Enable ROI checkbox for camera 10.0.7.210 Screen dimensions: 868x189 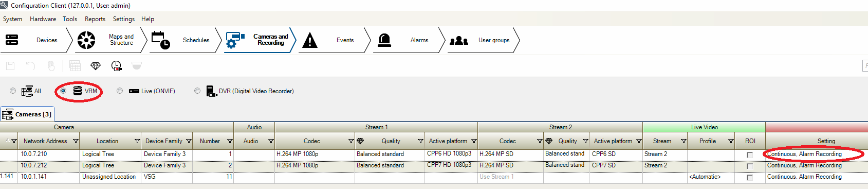(750, 154)
